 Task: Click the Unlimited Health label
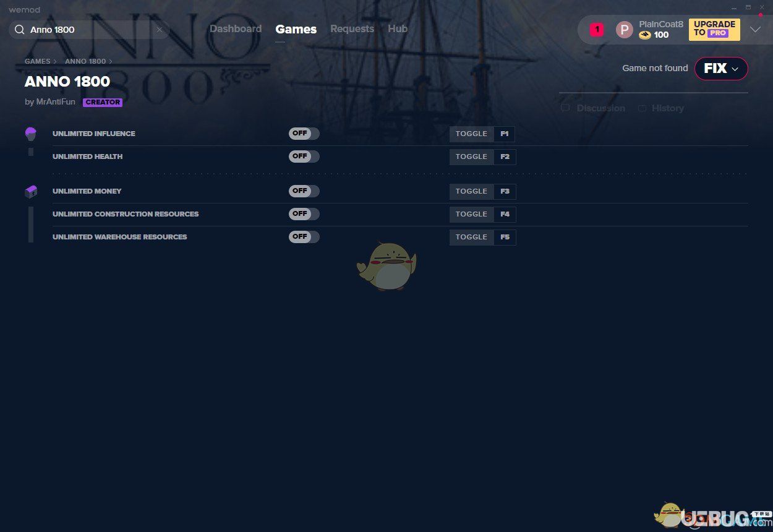pyautogui.click(x=88, y=157)
